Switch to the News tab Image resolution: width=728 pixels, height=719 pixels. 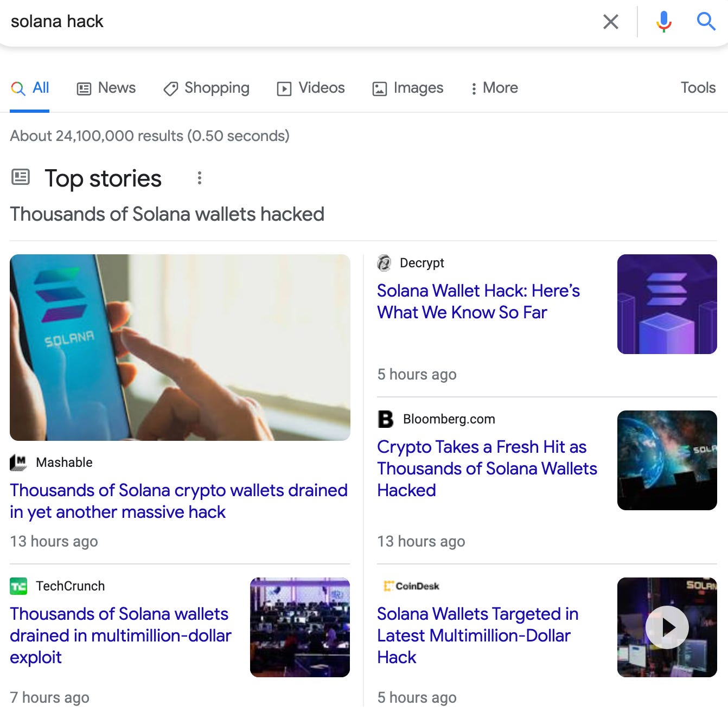click(106, 88)
